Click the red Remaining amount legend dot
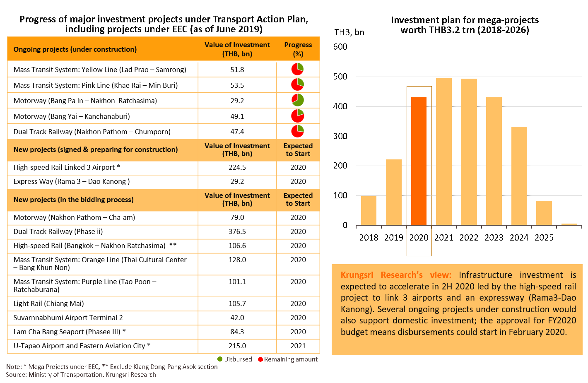This screenshot has height=383, width=588. click(x=260, y=359)
